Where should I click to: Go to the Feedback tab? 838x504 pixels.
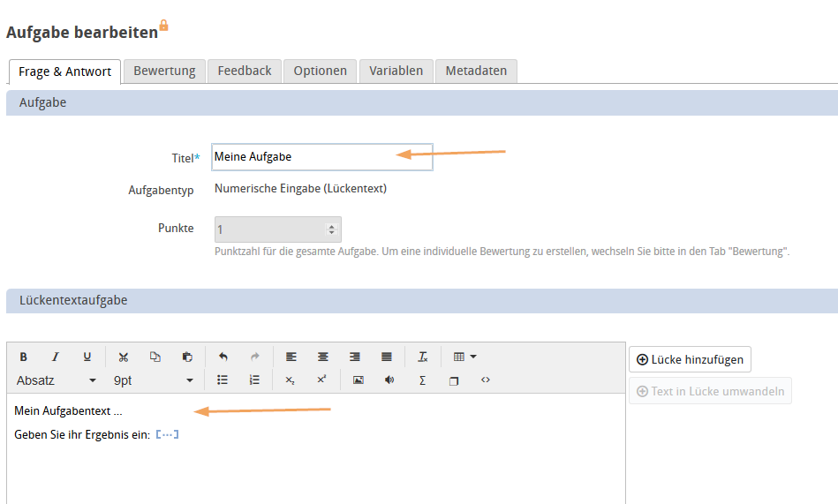click(x=245, y=71)
